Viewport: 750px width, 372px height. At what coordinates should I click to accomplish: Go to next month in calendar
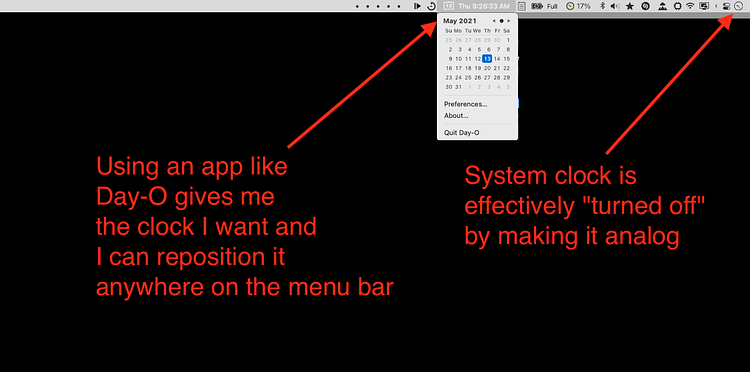[509, 21]
